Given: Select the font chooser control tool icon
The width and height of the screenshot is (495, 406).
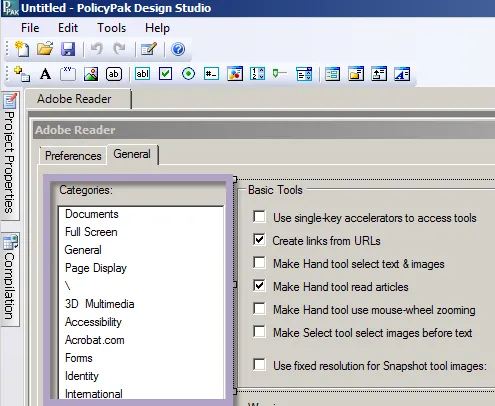Looking at the screenshot, I should (402, 74).
